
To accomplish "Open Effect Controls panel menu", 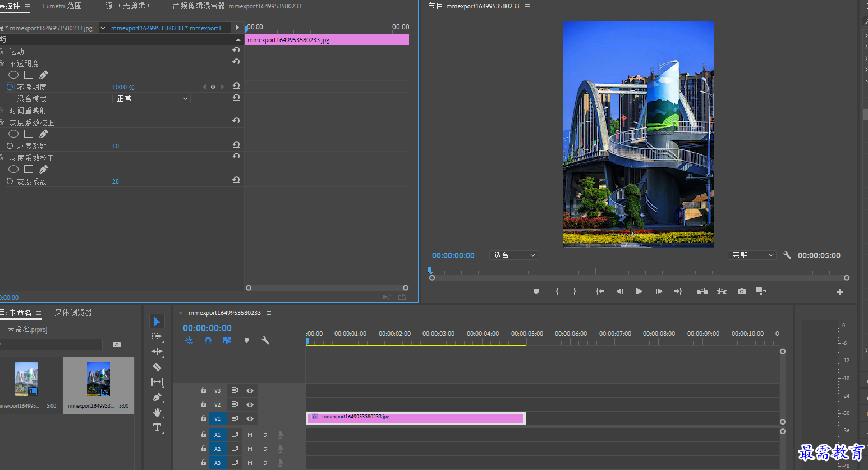I will click(27, 6).
